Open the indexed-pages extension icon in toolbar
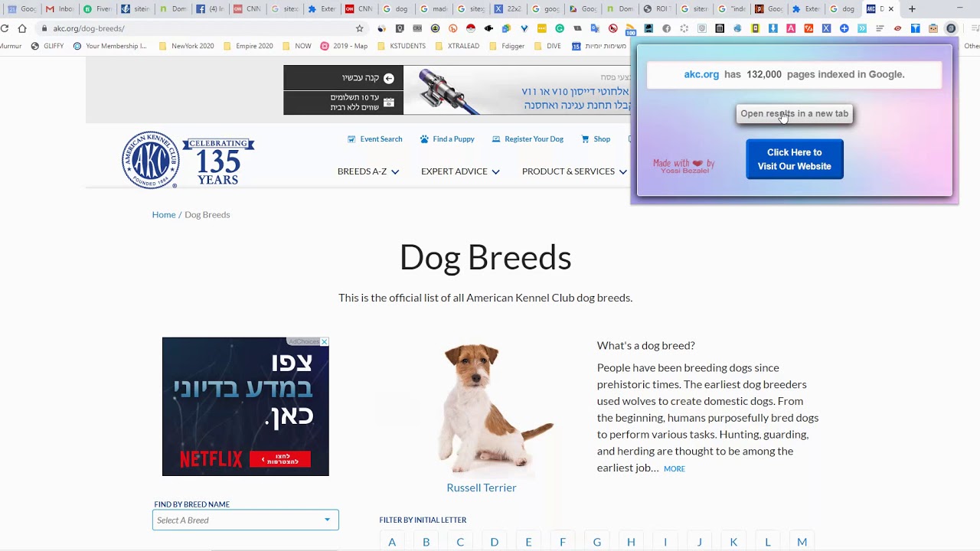This screenshot has width=980, height=551. [950, 28]
